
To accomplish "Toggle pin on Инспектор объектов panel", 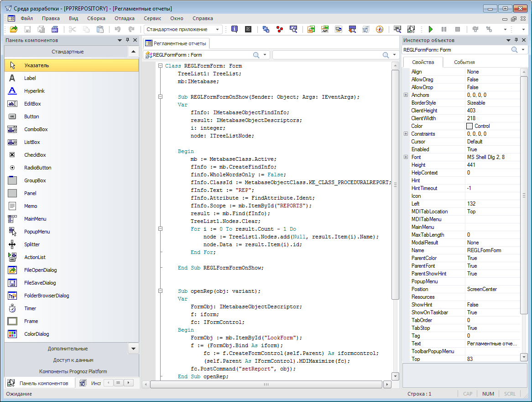I will pyautogui.click(x=516, y=40).
